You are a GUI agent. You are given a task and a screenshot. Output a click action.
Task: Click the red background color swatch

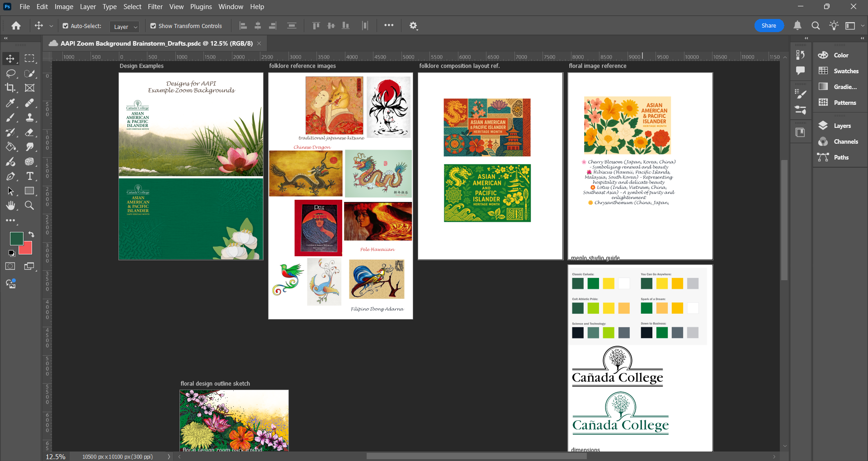pos(27,249)
